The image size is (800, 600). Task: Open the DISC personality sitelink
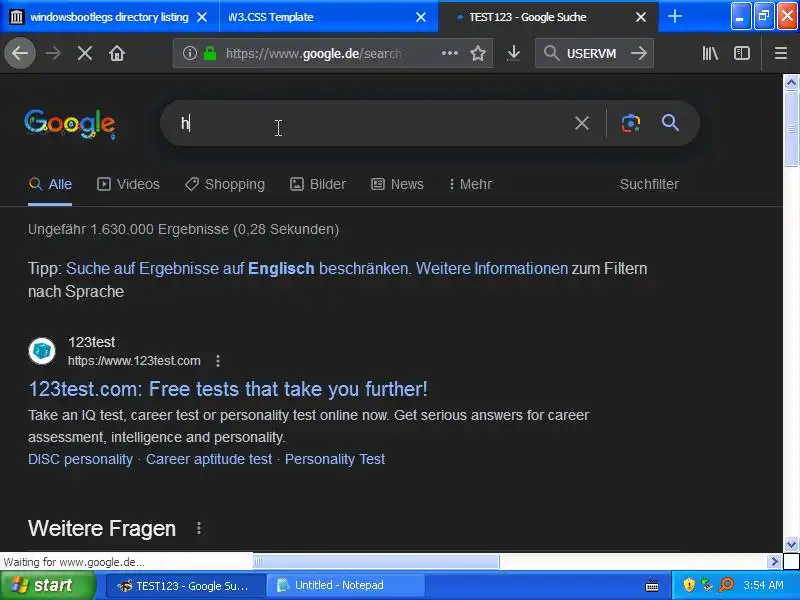tap(80, 459)
